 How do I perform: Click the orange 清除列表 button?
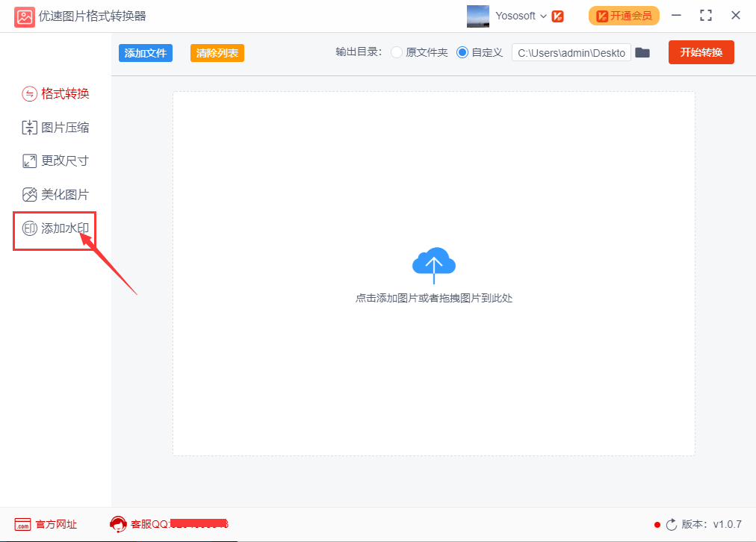(x=217, y=53)
